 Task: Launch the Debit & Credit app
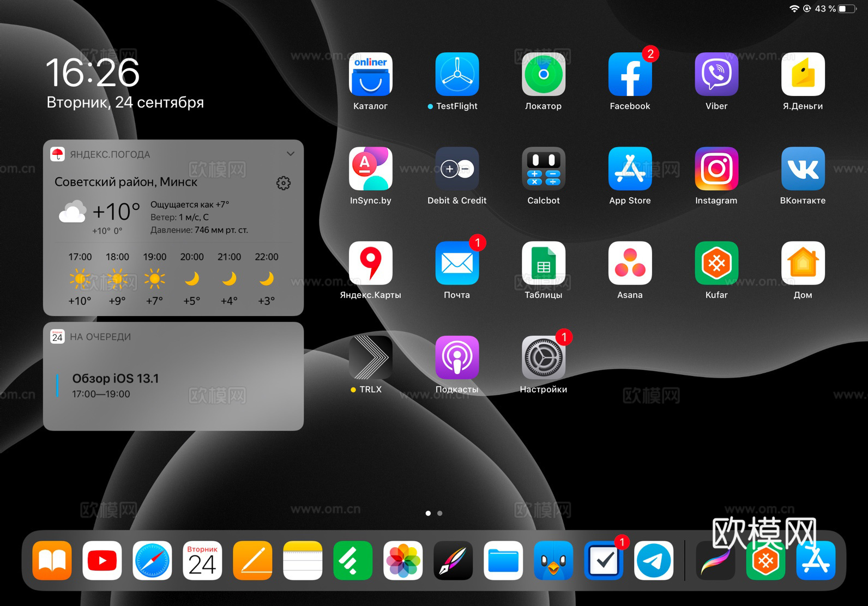pyautogui.click(x=457, y=169)
